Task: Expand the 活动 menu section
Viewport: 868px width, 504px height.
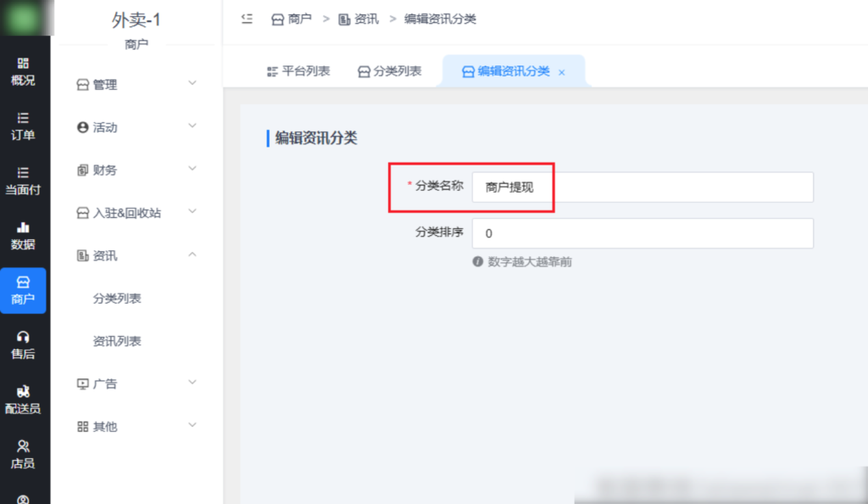Action: click(x=136, y=127)
